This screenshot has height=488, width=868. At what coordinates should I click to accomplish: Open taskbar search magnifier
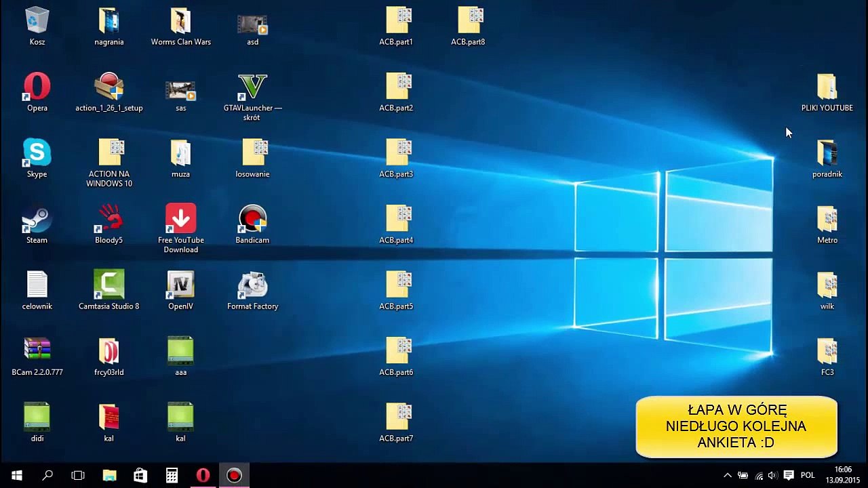click(x=47, y=476)
